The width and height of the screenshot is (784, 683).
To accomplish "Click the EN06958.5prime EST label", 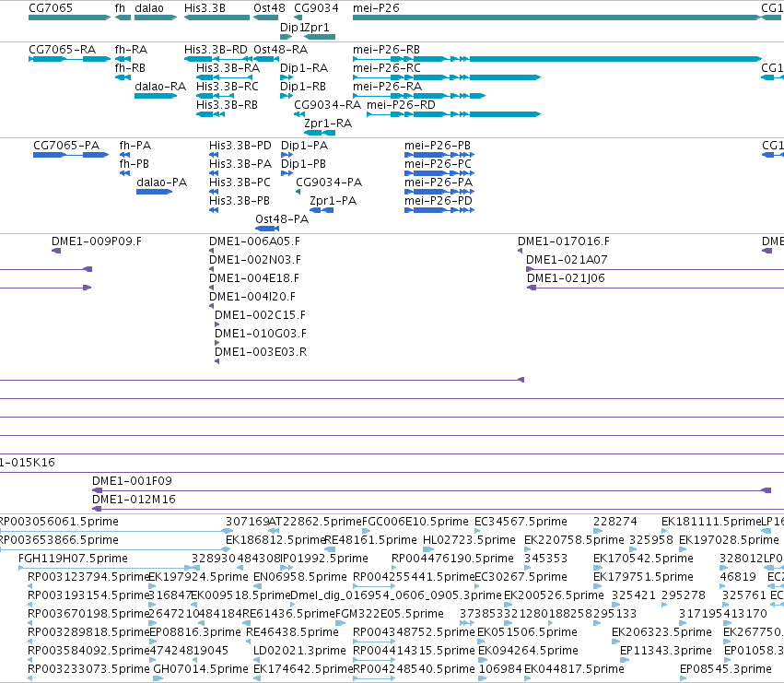I will 300,577.
